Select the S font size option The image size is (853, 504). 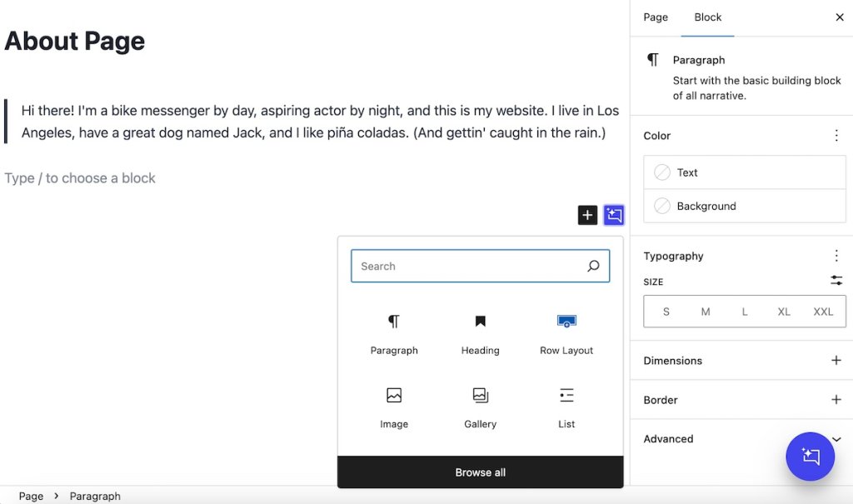[x=666, y=311]
